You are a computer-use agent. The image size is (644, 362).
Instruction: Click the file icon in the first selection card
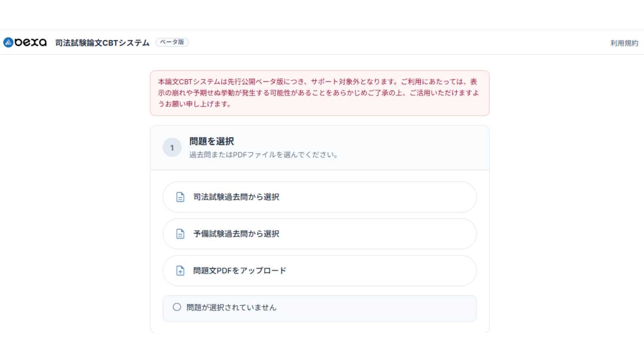point(180,197)
